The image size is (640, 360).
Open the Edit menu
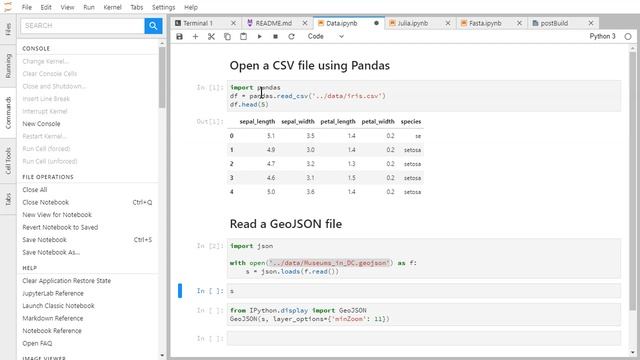[x=46, y=7]
